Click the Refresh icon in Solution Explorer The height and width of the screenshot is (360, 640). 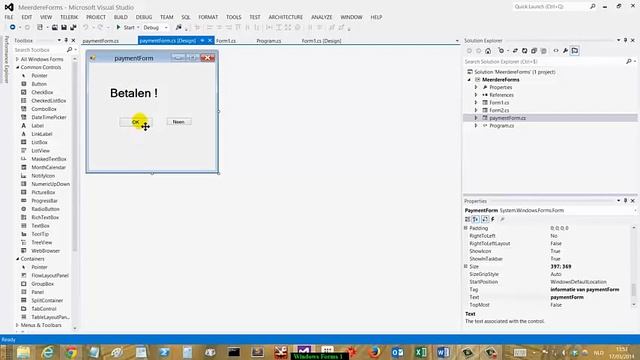click(524, 51)
